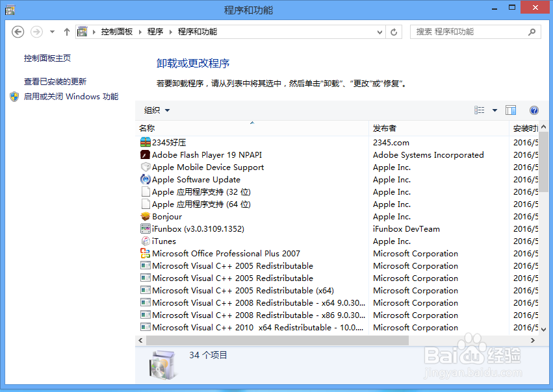Expand the address bar history dropdown

(380, 32)
